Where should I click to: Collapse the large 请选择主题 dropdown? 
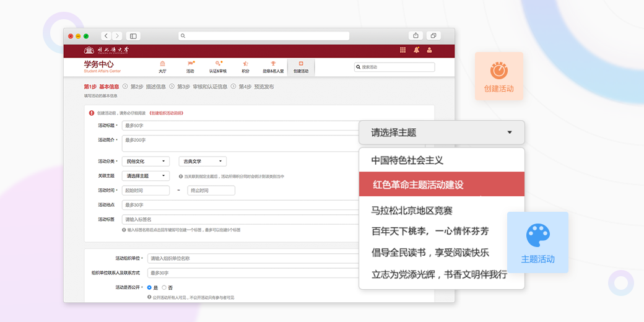[x=442, y=133]
